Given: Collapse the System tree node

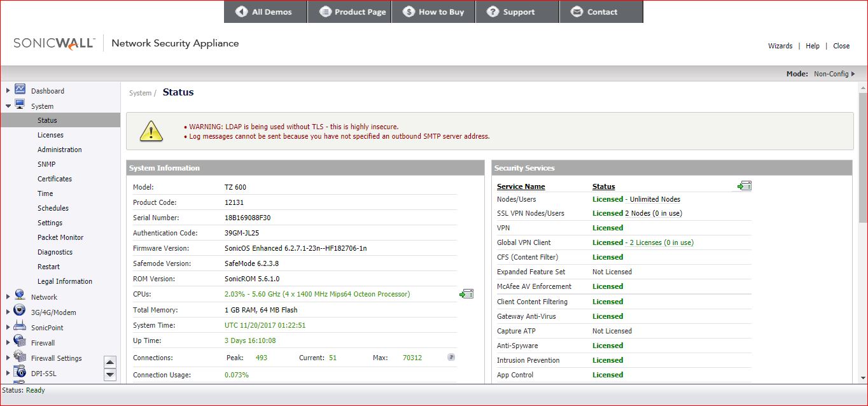Looking at the screenshot, I should point(8,106).
